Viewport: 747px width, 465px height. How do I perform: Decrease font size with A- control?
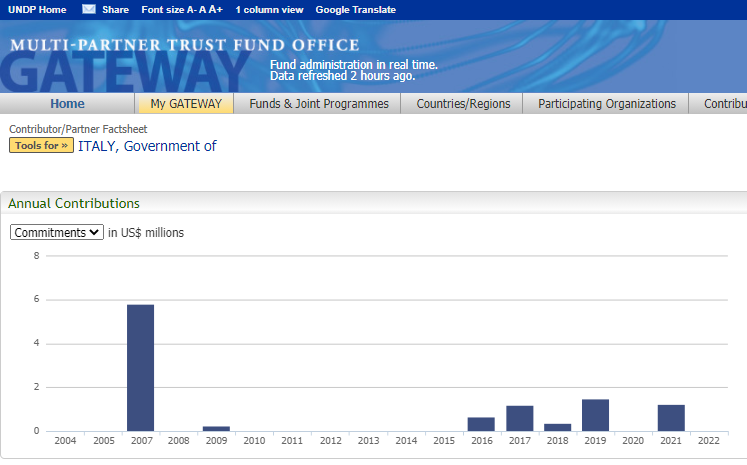pos(192,10)
